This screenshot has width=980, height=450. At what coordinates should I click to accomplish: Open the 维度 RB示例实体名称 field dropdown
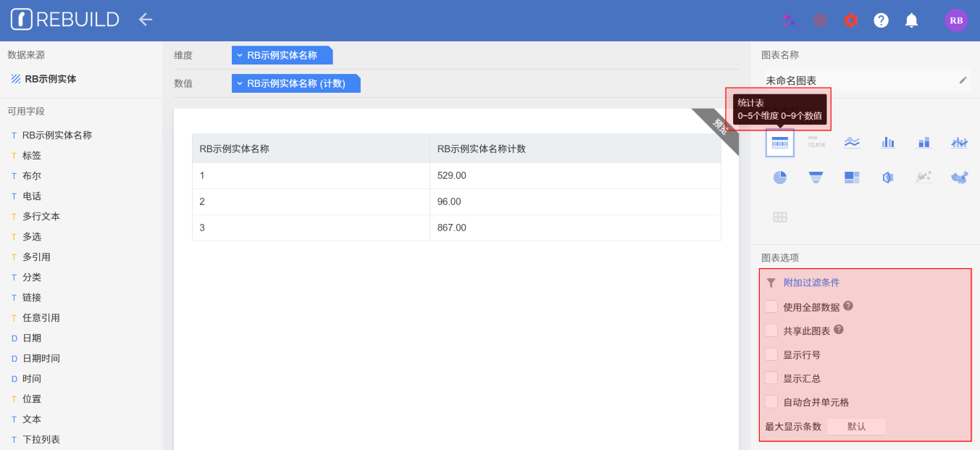[282, 55]
